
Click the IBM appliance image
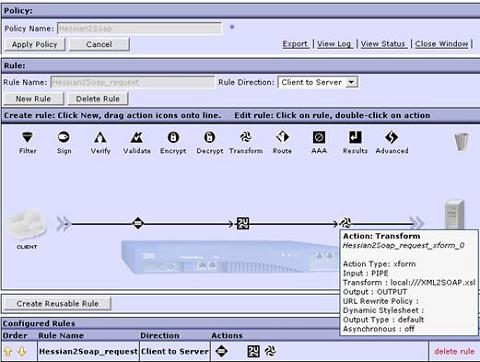click(x=230, y=258)
